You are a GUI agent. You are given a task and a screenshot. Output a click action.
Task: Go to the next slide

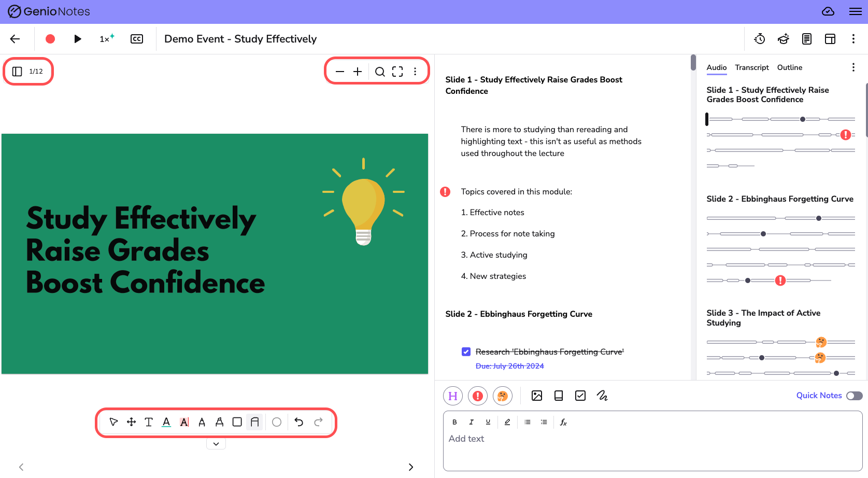(x=411, y=467)
